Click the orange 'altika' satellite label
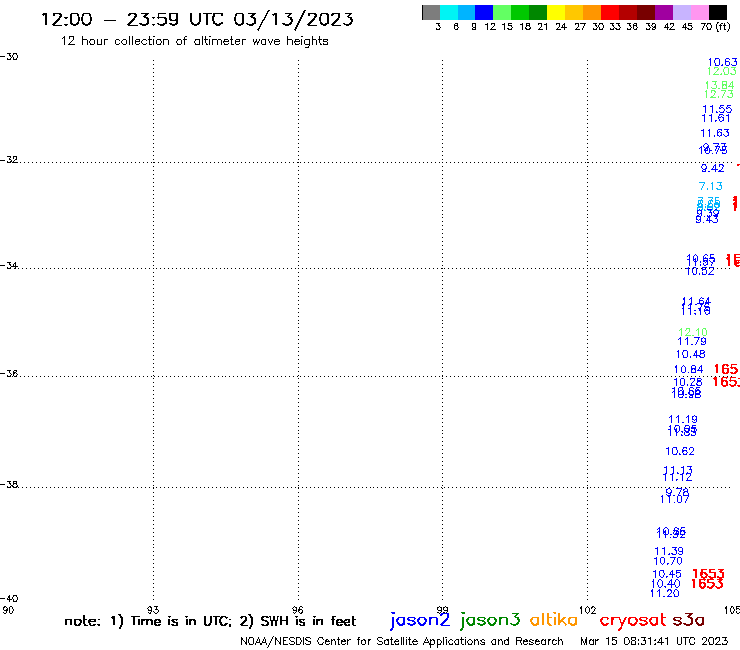The width and height of the screenshot is (740, 650). [554, 620]
